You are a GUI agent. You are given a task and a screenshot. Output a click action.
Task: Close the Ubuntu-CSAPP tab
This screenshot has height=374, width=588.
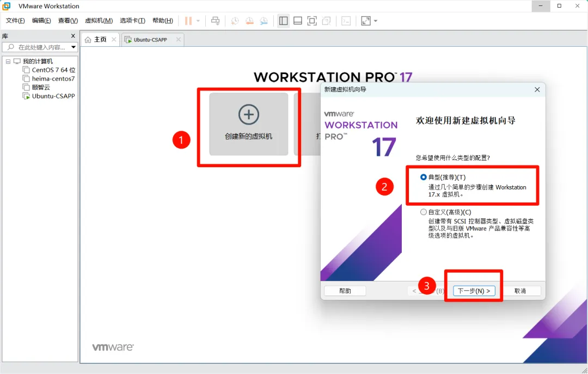point(179,39)
